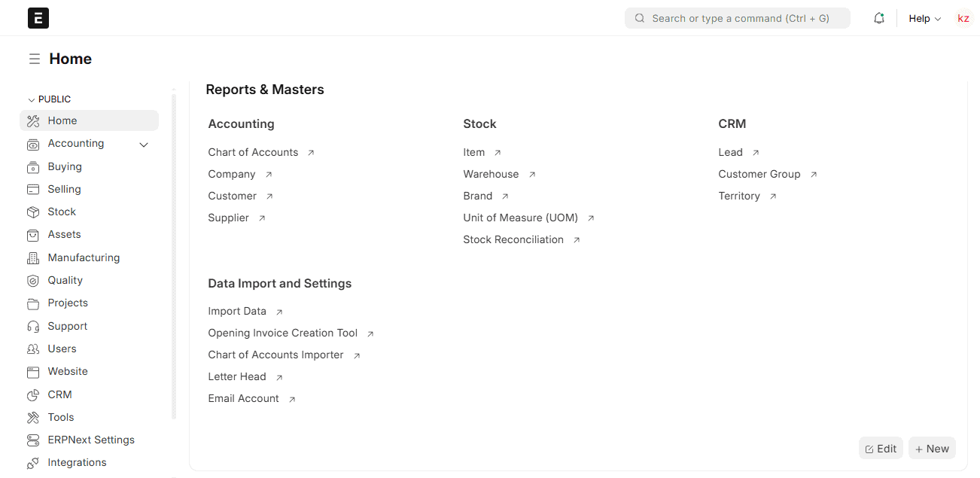This screenshot has width=980, height=478.
Task: Open Chart of Accounts Importer link
Action: point(276,355)
